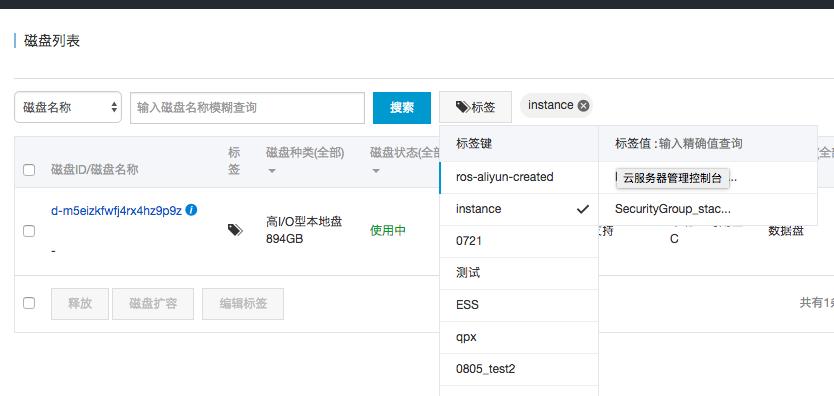
Task: Click the 标签键 header in dropdown
Action: 474,144
